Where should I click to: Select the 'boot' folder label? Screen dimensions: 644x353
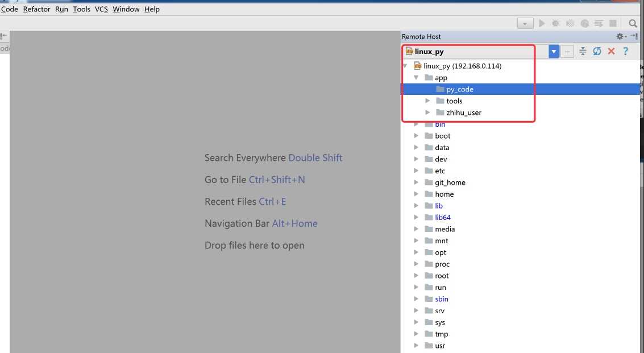point(443,136)
